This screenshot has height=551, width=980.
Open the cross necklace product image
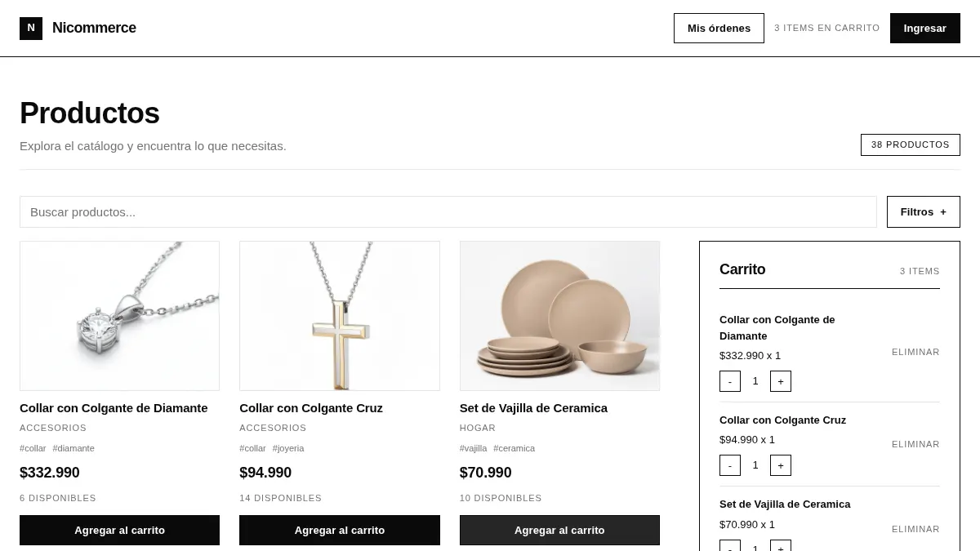pos(340,316)
